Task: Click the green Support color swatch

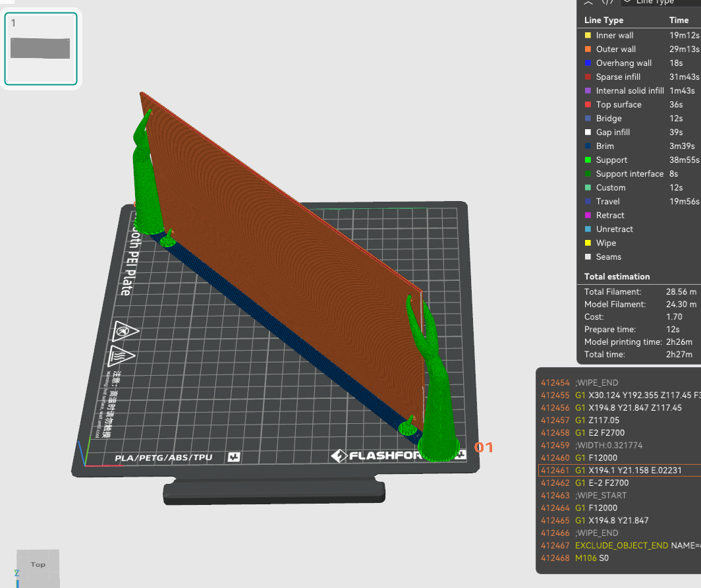Action: (x=588, y=160)
